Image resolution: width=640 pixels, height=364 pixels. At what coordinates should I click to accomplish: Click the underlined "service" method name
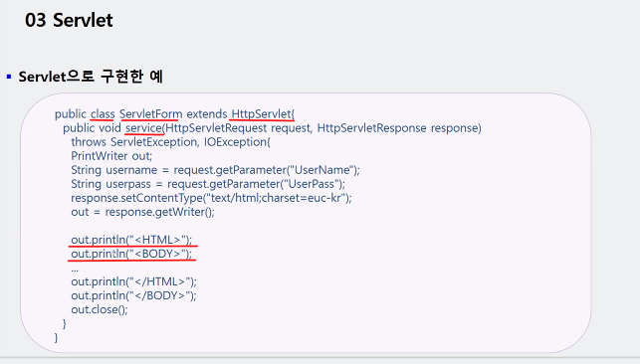click(x=143, y=128)
